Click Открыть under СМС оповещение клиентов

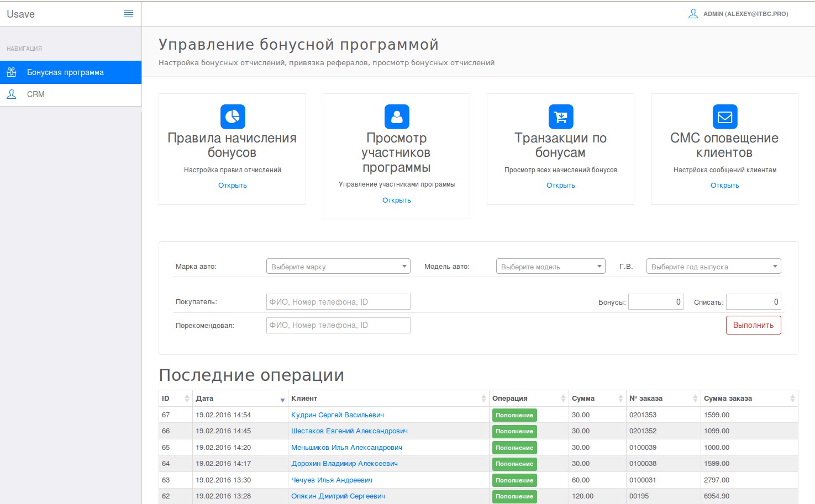[x=725, y=185]
